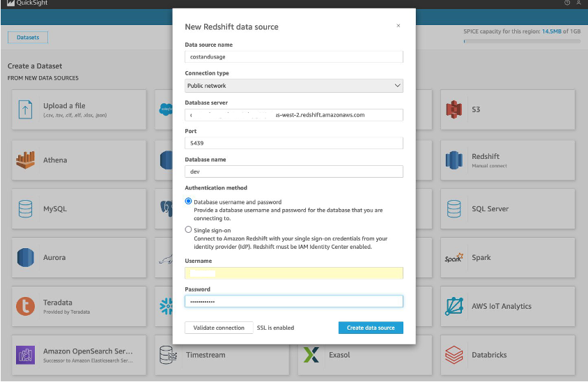This screenshot has width=588, height=382.
Task: Click the Database server field
Action: (x=293, y=115)
